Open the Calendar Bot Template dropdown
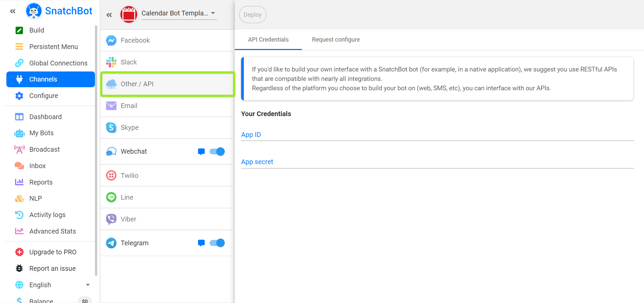644x303 pixels. click(x=179, y=13)
